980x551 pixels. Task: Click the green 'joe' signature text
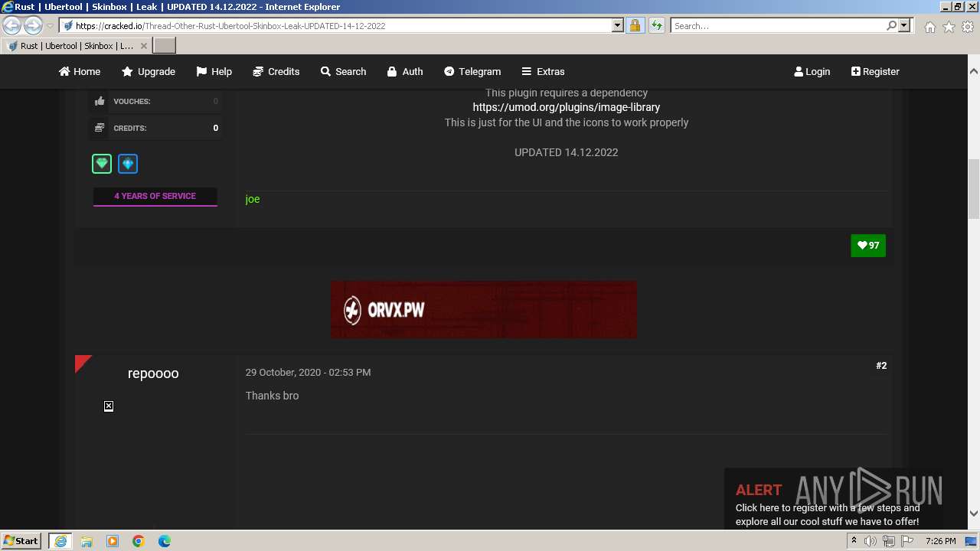253,199
